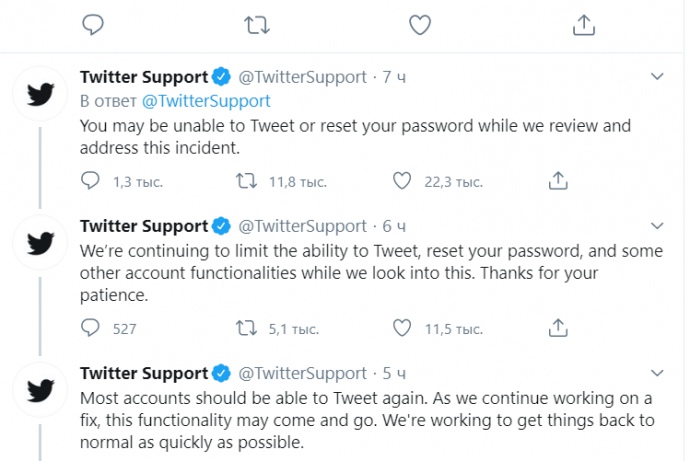Open the @TwitterSupport link after 'В ответ'

click(206, 101)
